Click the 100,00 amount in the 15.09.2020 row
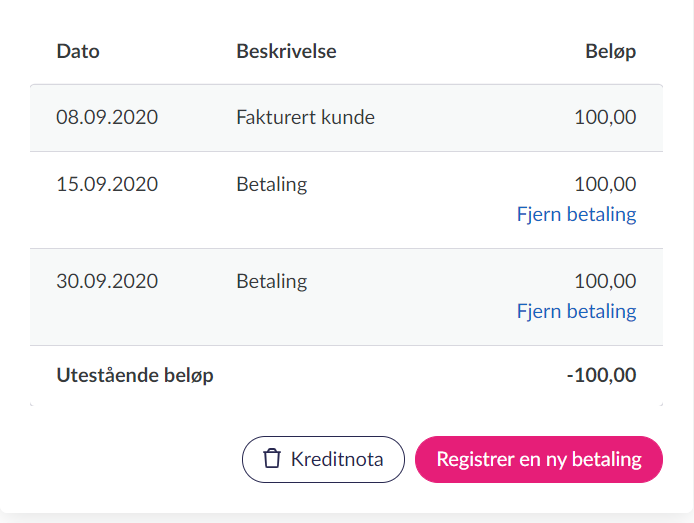This screenshot has width=694, height=523. tap(605, 184)
